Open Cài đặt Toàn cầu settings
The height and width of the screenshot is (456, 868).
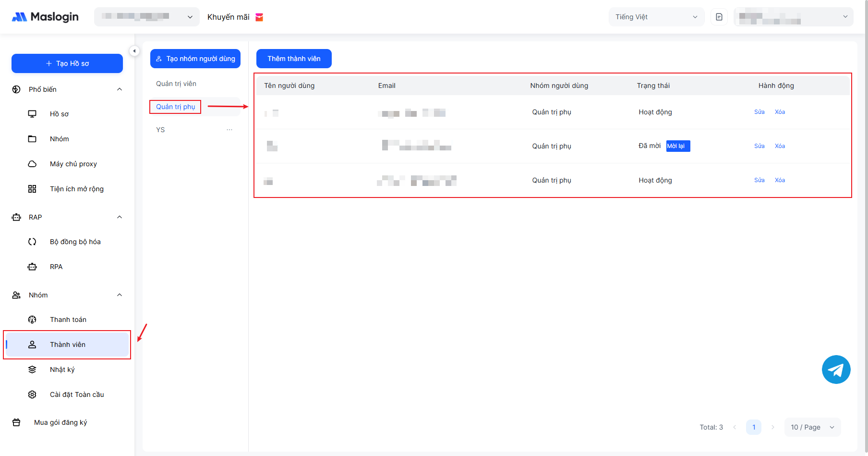coord(76,394)
